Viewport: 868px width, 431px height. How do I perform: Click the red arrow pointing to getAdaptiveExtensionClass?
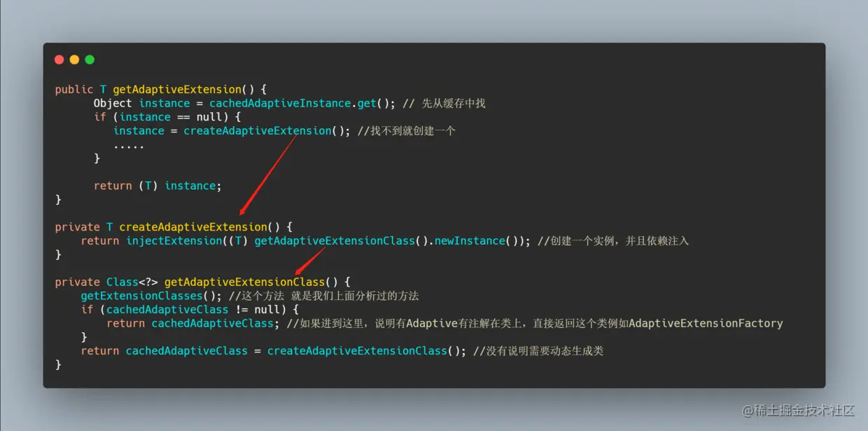(x=310, y=261)
